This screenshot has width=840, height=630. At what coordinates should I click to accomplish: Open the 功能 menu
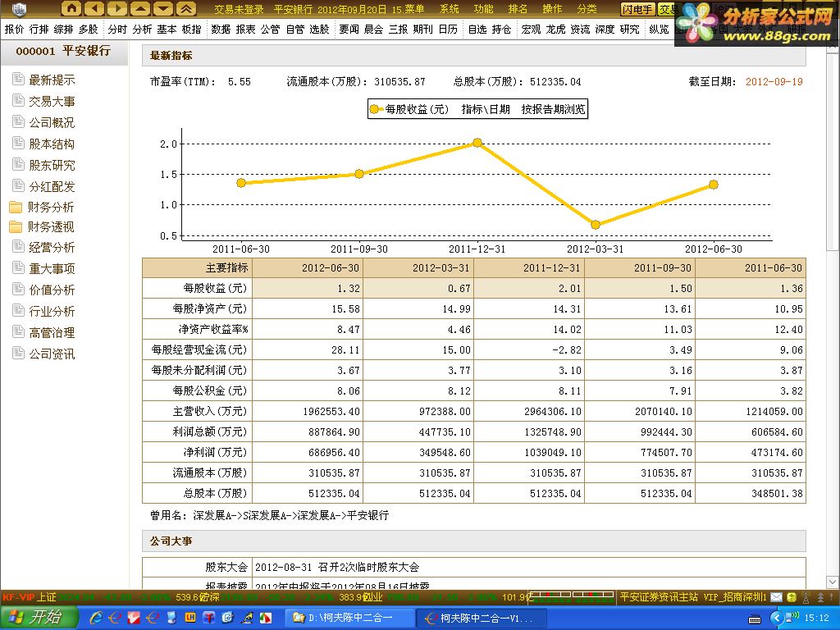(x=483, y=9)
